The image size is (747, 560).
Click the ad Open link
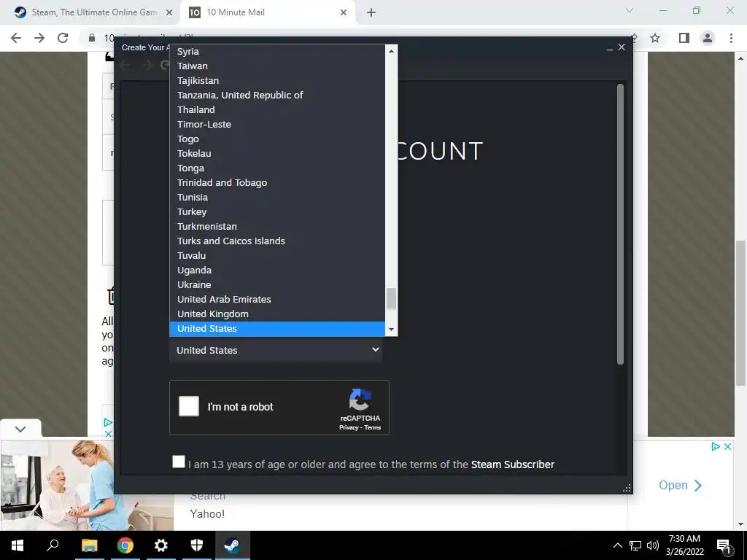pos(680,485)
